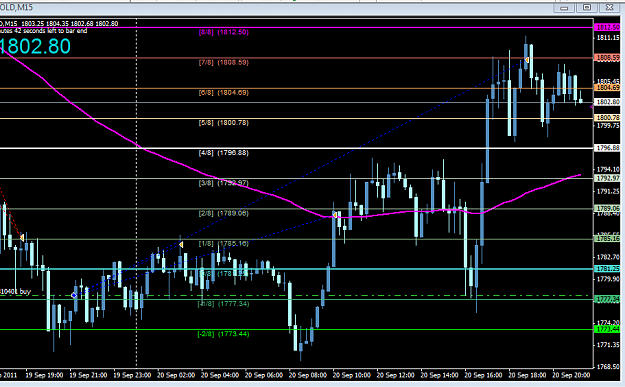The image size is (625, 387).
Task: Click the 1789.06 price axis tag
Action: click(x=607, y=208)
